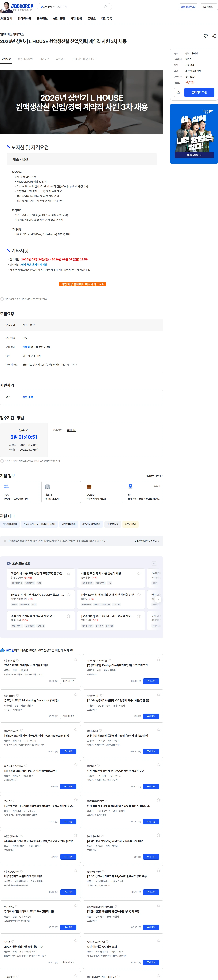Click 기업 채용 홈페이지 바로가기 click button
Viewport: 218px width, 980px height.
(x=82, y=284)
